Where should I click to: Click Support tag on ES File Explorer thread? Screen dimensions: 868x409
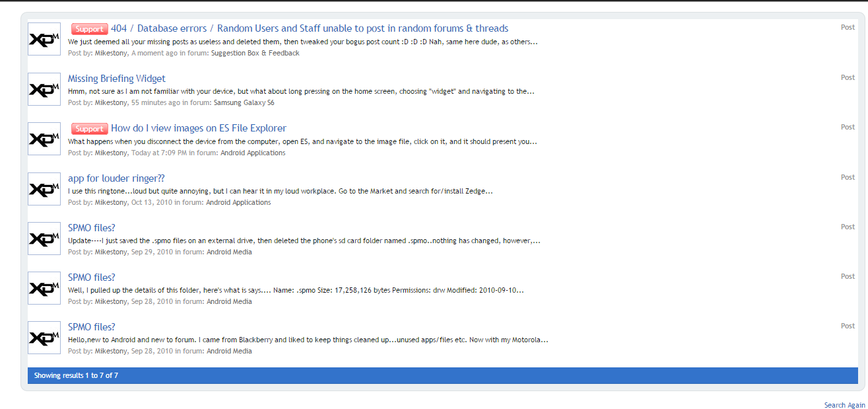tap(89, 129)
